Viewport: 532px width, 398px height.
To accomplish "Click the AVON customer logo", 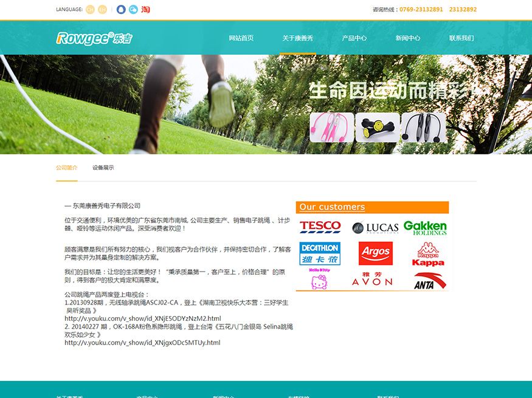I will (x=372, y=279).
